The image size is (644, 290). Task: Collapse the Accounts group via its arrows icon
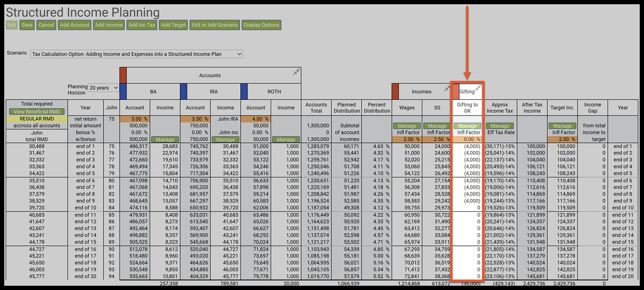tap(297, 72)
